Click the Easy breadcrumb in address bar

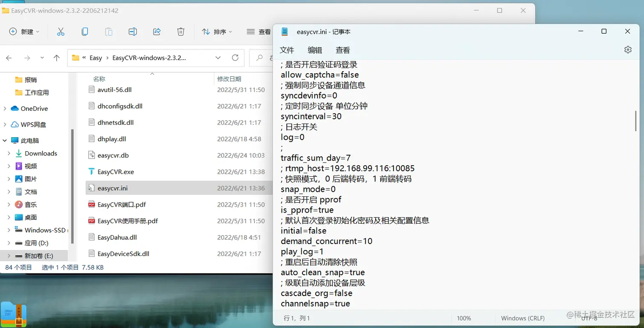pos(96,58)
